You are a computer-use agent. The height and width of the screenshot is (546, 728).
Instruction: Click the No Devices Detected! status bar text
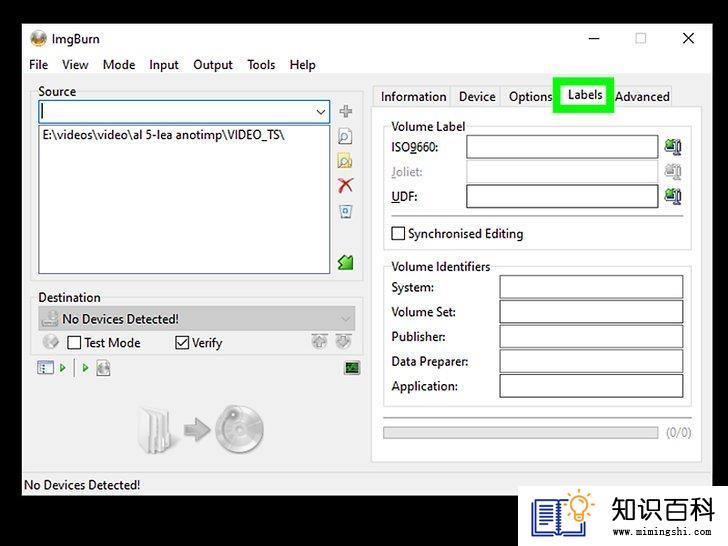(82, 485)
